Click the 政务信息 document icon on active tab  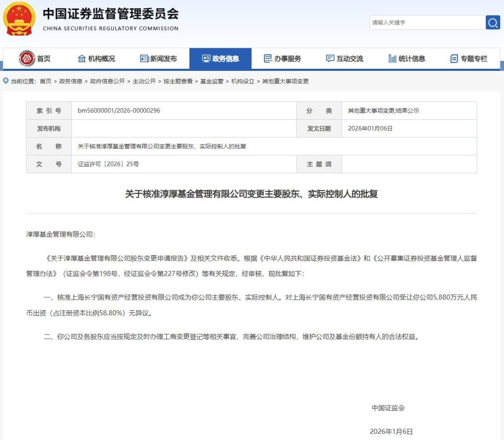click(206, 59)
